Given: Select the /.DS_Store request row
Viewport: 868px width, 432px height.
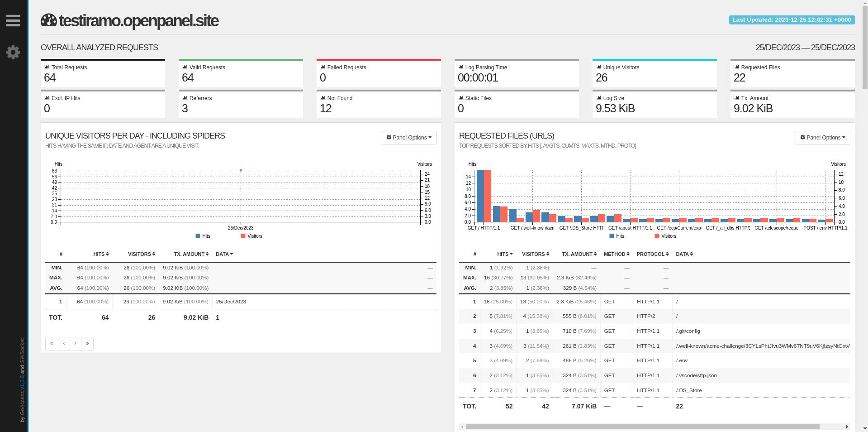Looking at the screenshot, I should (x=655, y=390).
